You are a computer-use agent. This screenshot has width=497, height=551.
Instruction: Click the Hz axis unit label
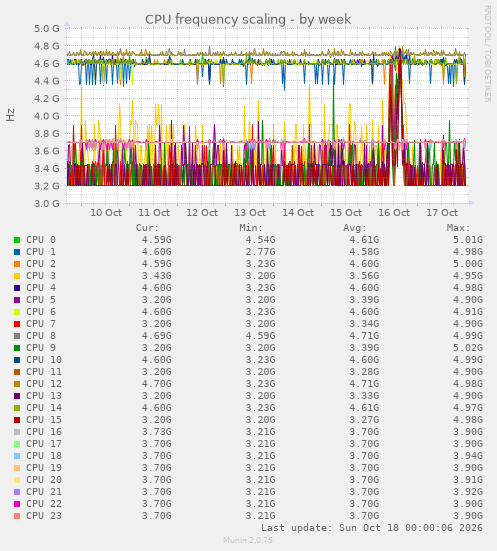tap(10, 115)
